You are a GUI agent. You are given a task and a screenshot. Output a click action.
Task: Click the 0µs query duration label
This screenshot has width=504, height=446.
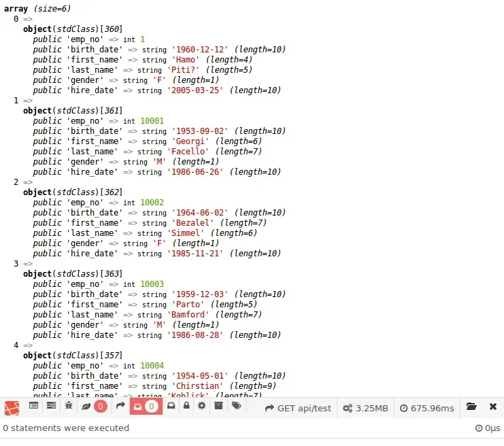point(488,428)
